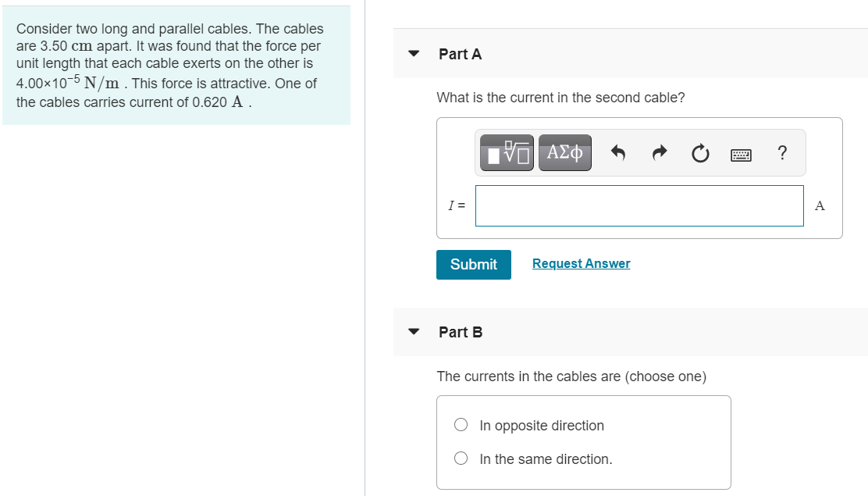Collapse Part A with its disclosure triangle
Viewport: 868px width, 496px height.
pyautogui.click(x=413, y=54)
